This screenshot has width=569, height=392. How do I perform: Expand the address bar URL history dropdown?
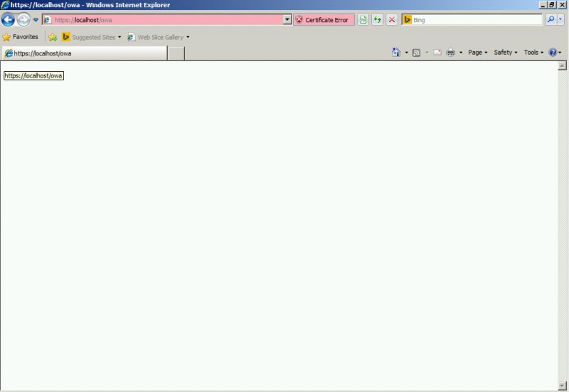[287, 20]
